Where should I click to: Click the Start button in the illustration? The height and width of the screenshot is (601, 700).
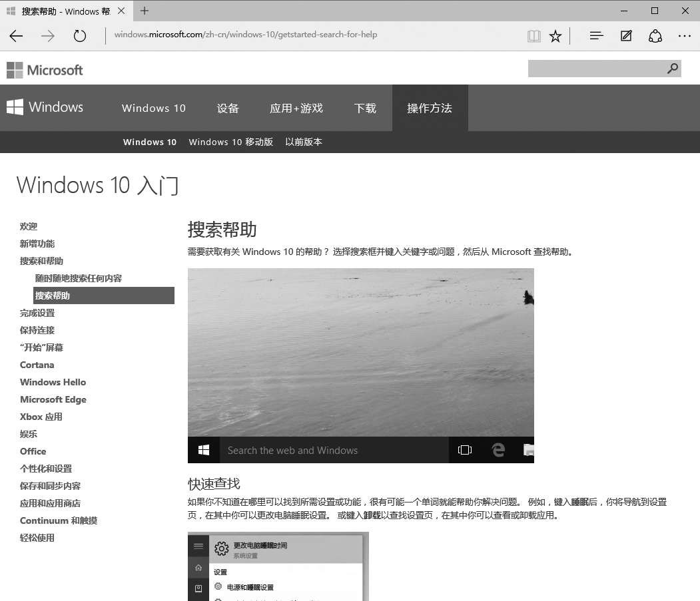[x=204, y=450]
